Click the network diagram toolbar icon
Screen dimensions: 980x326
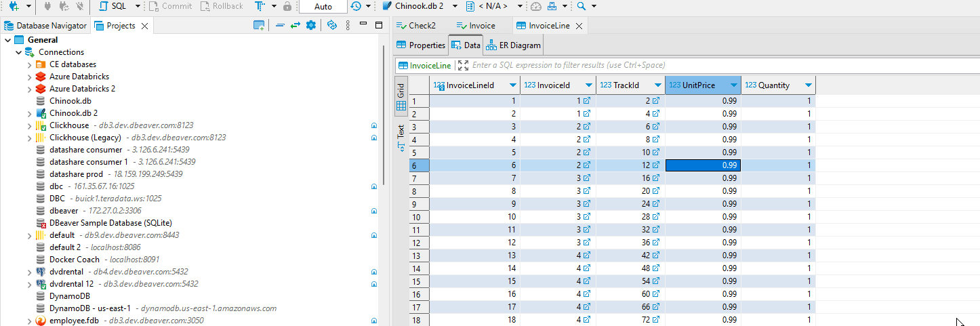[x=552, y=6]
